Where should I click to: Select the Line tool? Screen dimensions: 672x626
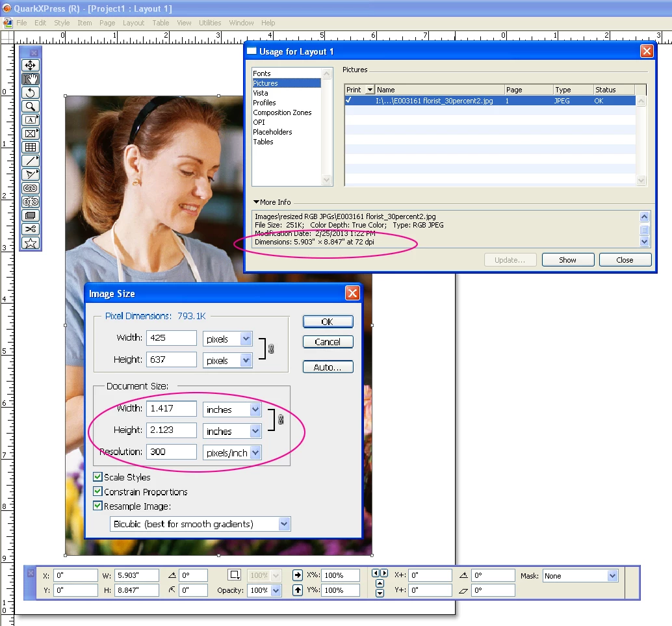pyautogui.click(x=31, y=161)
